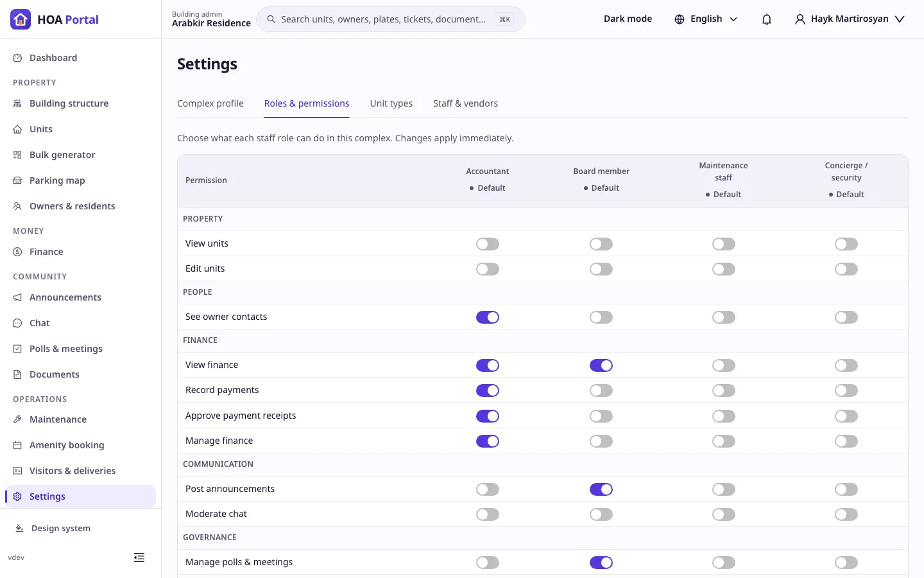The height and width of the screenshot is (578, 924).
Task: Disable Manage finance for Accountant
Action: click(488, 441)
